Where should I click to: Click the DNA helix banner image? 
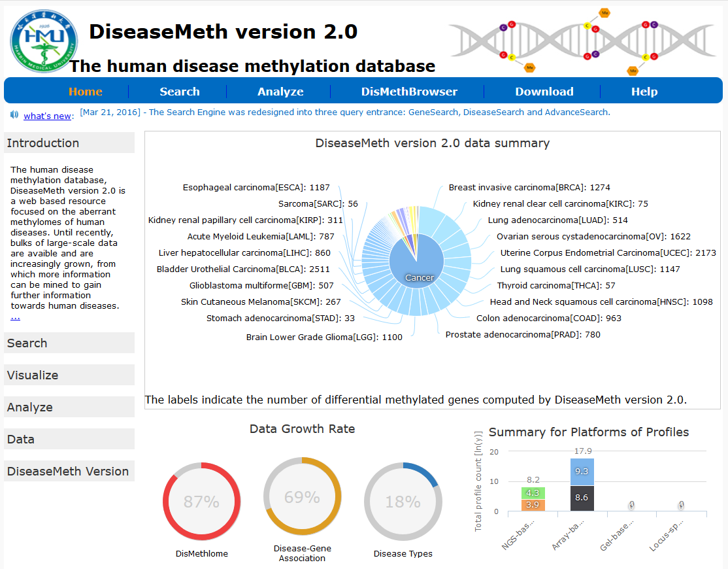pyautogui.click(x=584, y=41)
